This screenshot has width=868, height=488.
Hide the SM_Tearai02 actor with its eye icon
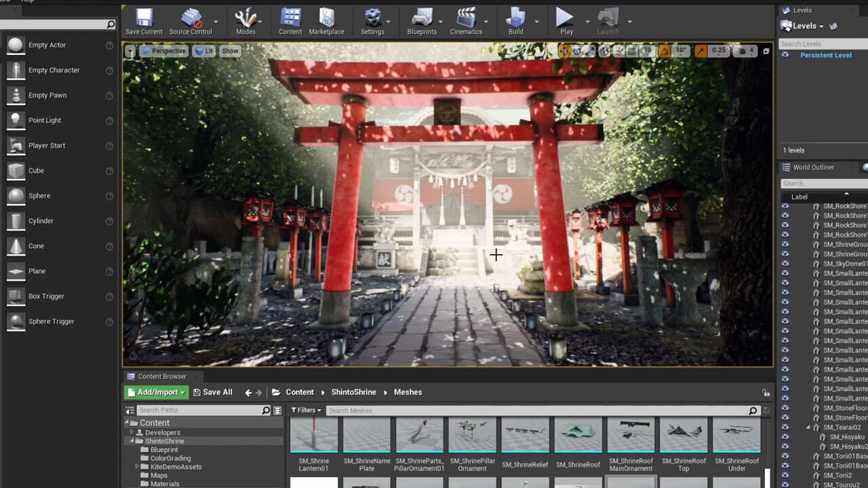tap(786, 427)
